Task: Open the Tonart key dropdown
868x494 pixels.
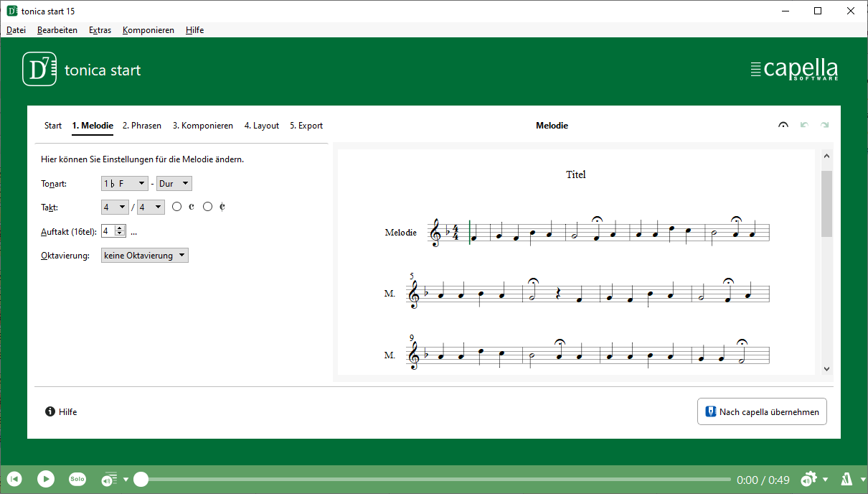Action: [x=125, y=184]
